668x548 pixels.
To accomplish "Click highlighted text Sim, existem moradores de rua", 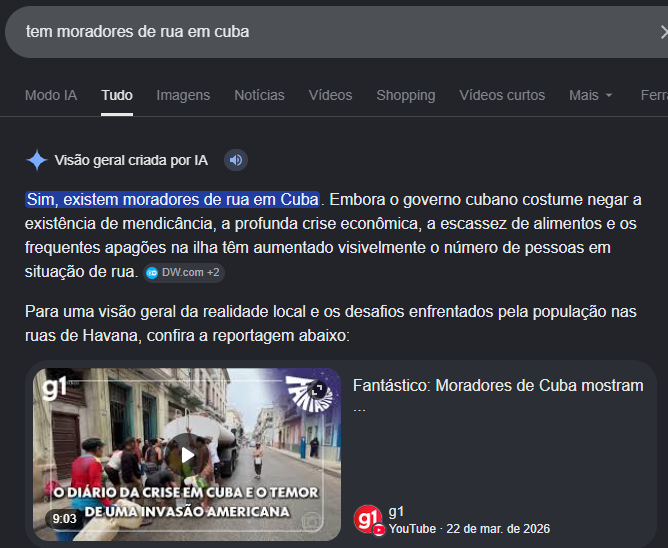I will click(x=172, y=199).
